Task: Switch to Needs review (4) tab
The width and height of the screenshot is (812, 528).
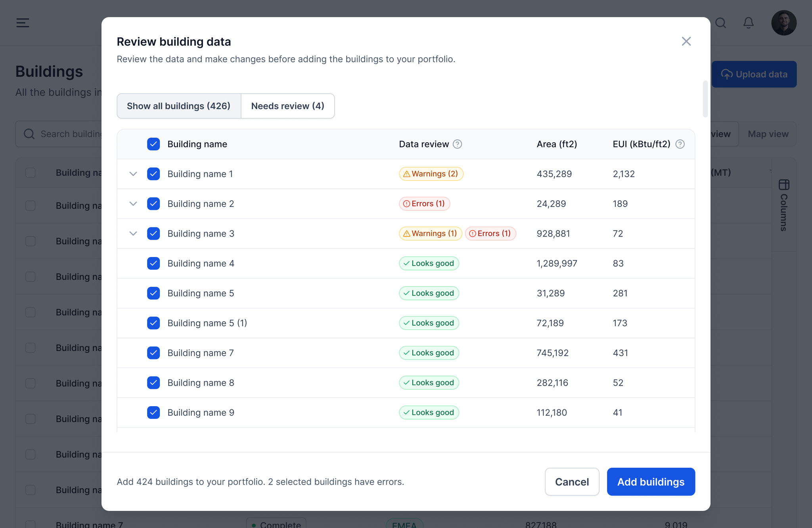Action: point(287,106)
